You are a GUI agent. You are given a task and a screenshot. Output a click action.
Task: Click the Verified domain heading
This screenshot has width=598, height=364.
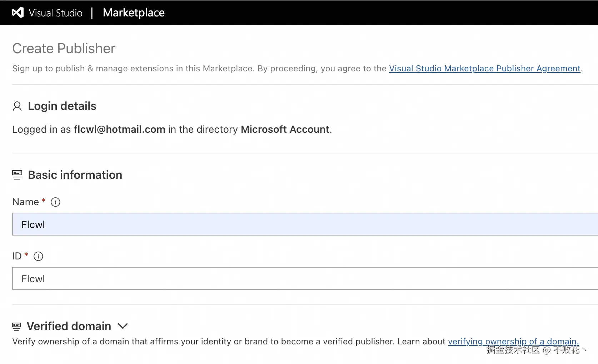pyautogui.click(x=69, y=326)
